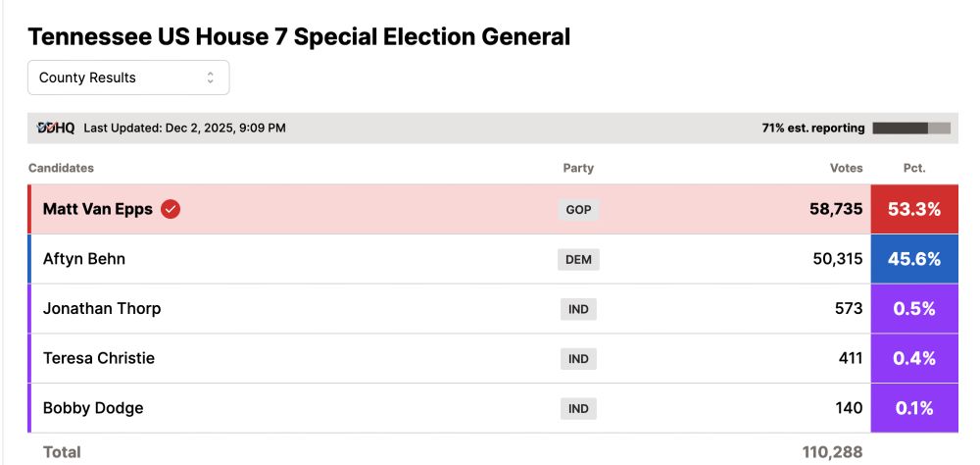Click the Votes column header

tap(846, 168)
